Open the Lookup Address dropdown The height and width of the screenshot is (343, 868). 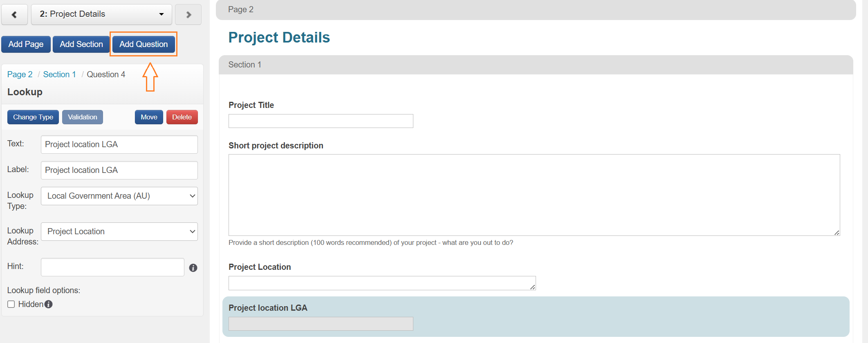pyautogui.click(x=119, y=231)
